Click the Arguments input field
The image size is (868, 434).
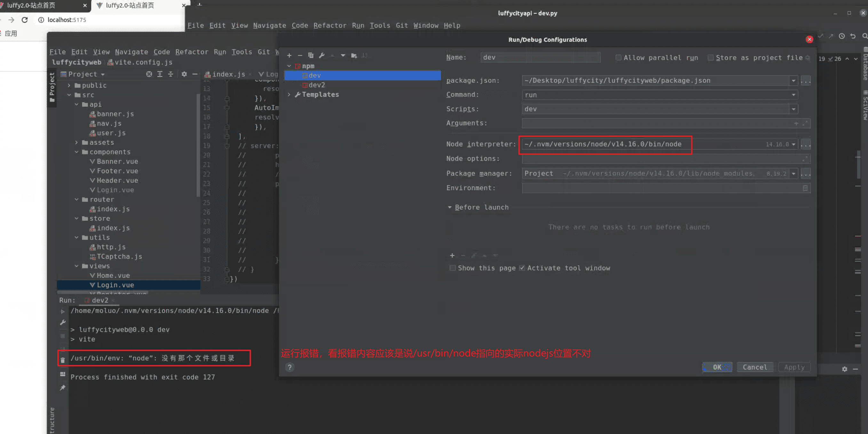666,124
